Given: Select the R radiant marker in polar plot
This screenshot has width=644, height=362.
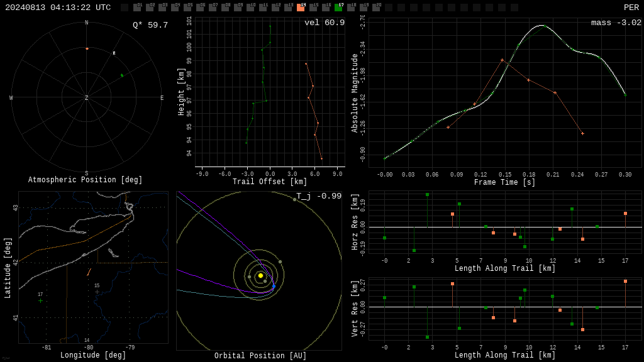Looking at the screenshot, I should coord(114,53).
